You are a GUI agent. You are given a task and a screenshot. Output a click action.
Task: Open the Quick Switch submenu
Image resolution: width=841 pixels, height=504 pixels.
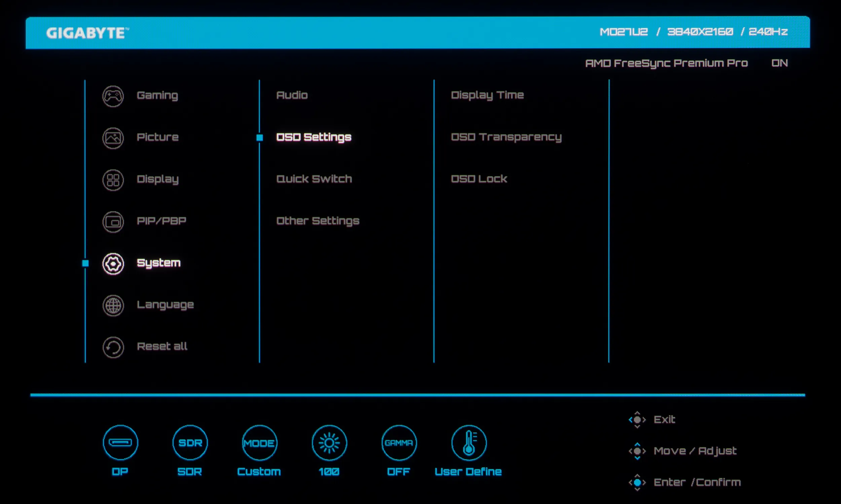314,179
